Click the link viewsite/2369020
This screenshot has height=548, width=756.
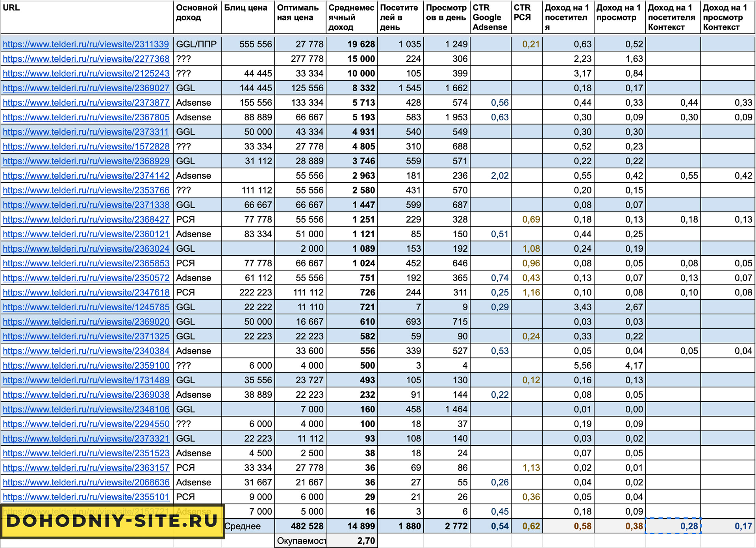click(x=86, y=321)
